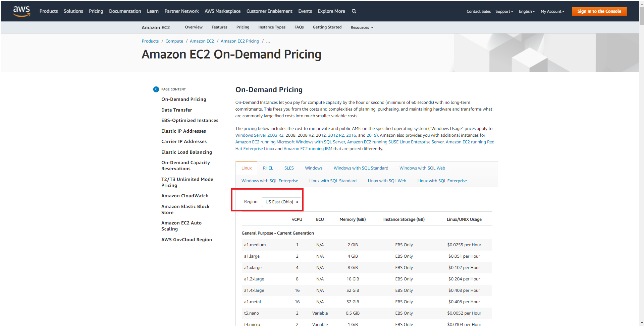Image resolution: width=644 pixels, height=327 pixels.
Task: Select Windows with SQL Standard tab
Action: click(x=361, y=168)
